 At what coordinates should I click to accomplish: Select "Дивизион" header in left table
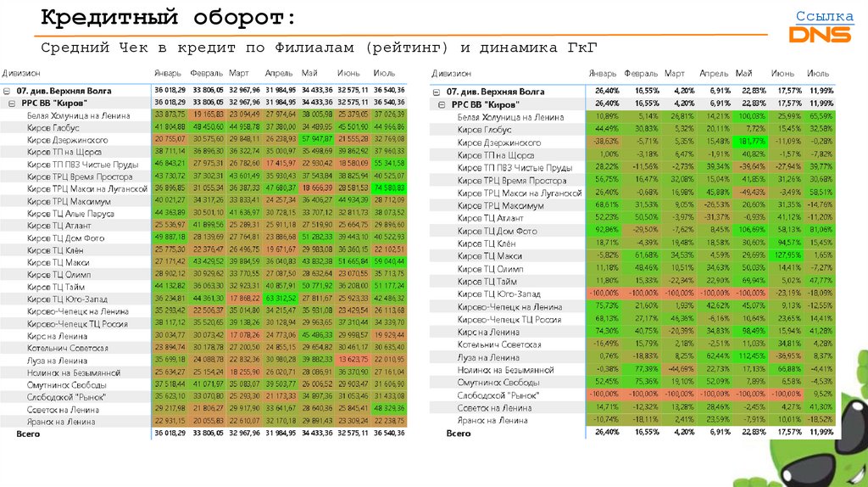point(21,73)
